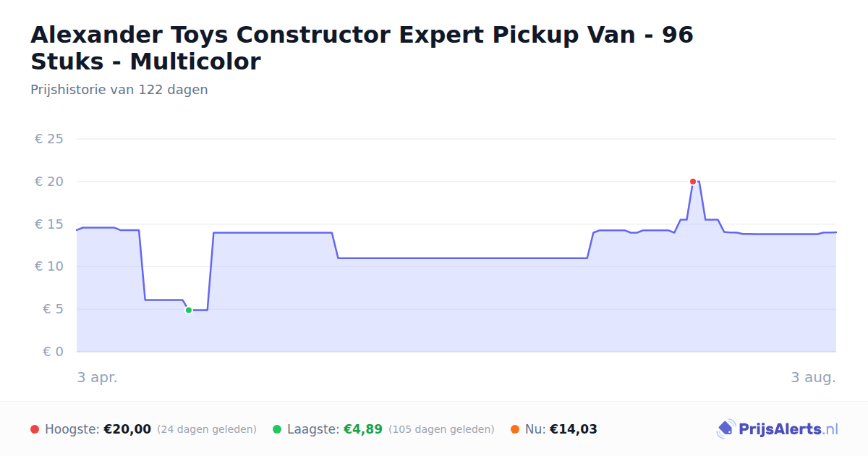868x456 pixels.
Task: Click the PrijsAlerts price tag logo icon
Action: pos(726,429)
